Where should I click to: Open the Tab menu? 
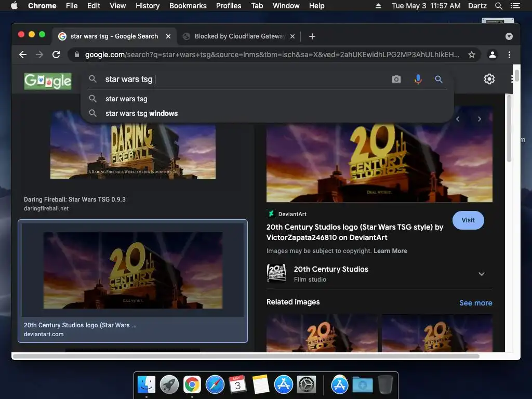[x=257, y=6]
